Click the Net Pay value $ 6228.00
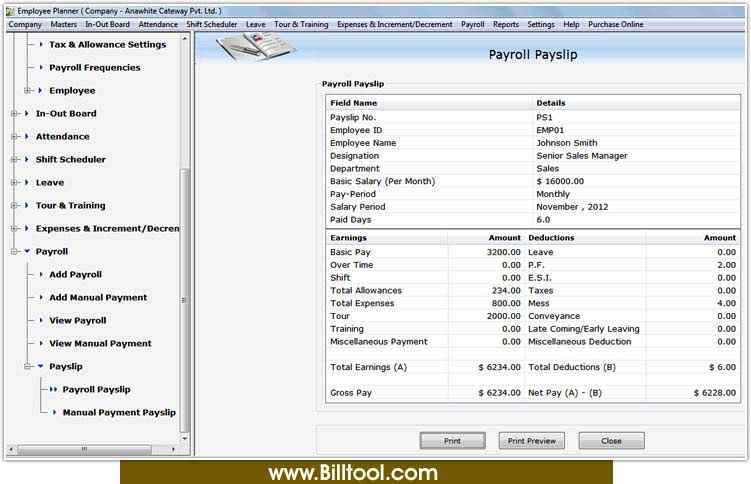This screenshot has width=751, height=484. pos(715,393)
